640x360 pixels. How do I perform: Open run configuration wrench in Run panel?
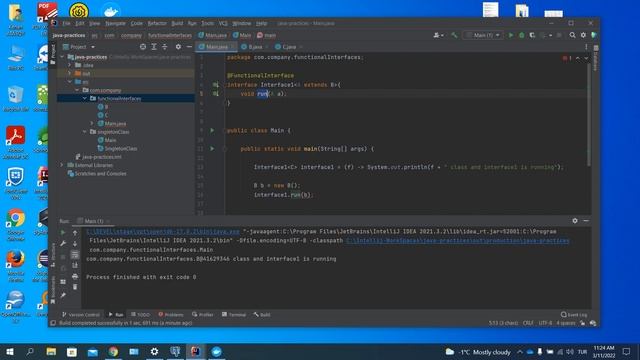coord(63,244)
